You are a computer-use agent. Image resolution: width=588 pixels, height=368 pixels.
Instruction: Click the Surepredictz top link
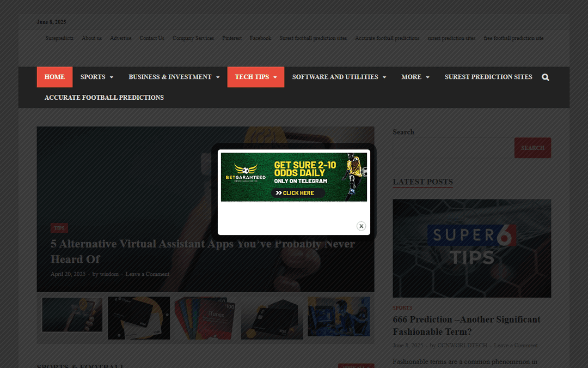point(59,38)
